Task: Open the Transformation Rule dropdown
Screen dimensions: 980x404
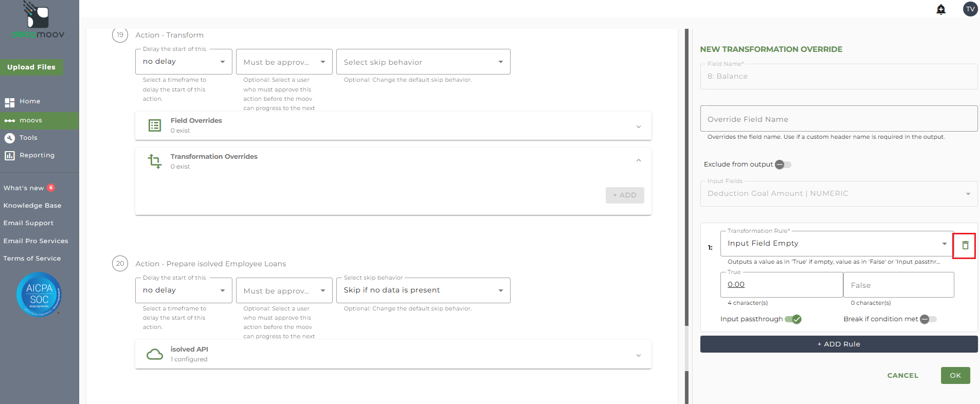Action: 837,244
